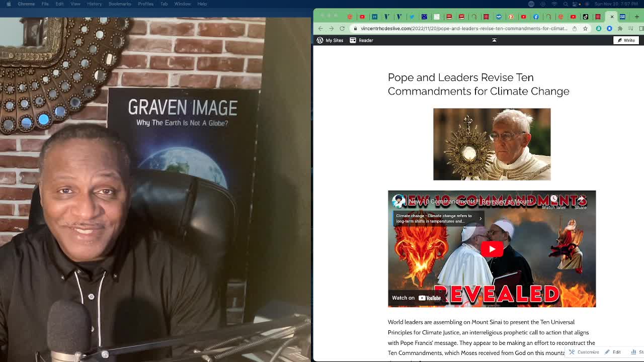Click the browser back arrow
644x362 pixels.
[x=320, y=29]
